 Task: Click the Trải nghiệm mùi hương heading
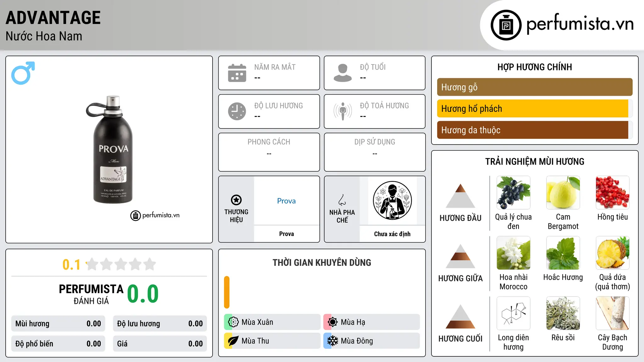pos(535,162)
